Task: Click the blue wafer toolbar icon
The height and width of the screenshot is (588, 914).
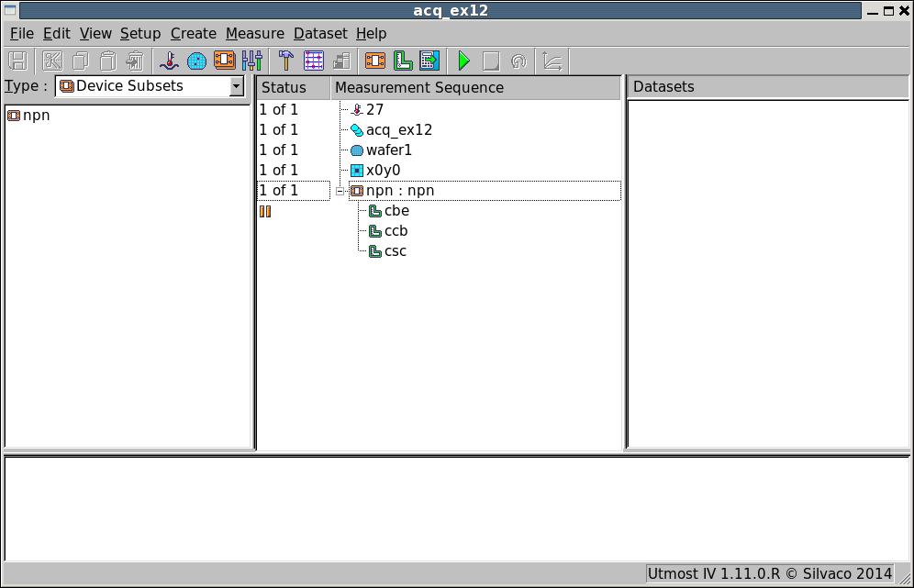Action: (x=197, y=61)
